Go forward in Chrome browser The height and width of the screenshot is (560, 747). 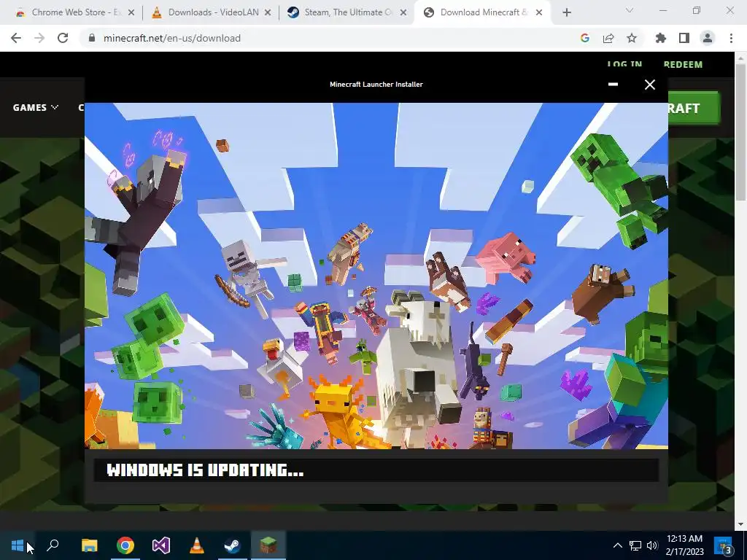pos(39,38)
